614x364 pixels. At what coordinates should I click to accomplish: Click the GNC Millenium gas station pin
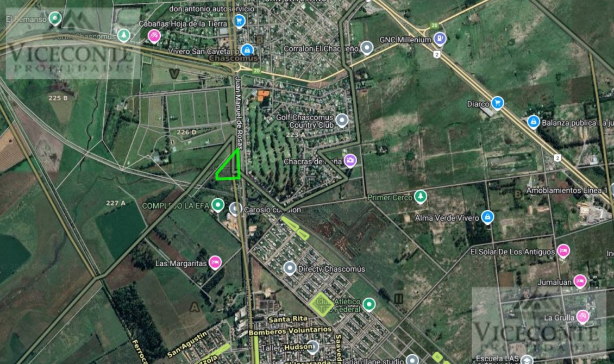(440, 39)
